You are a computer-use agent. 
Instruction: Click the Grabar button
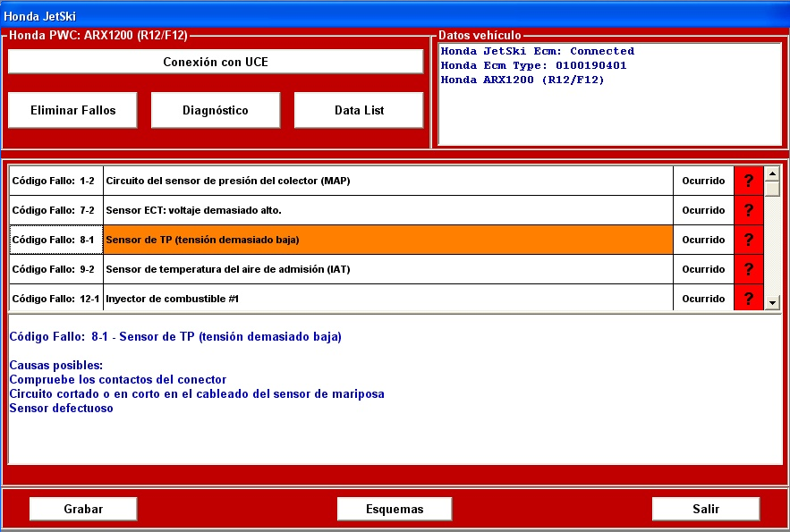click(83, 509)
